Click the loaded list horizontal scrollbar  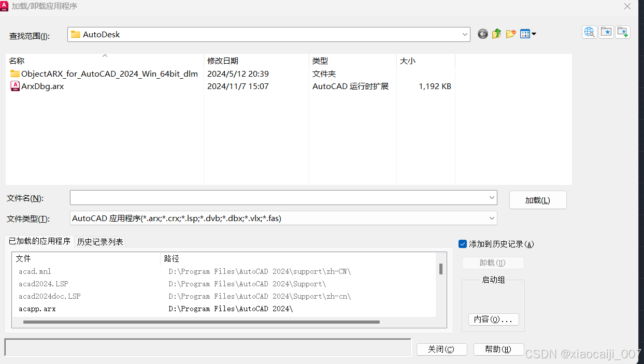click(x=202, y=322)
